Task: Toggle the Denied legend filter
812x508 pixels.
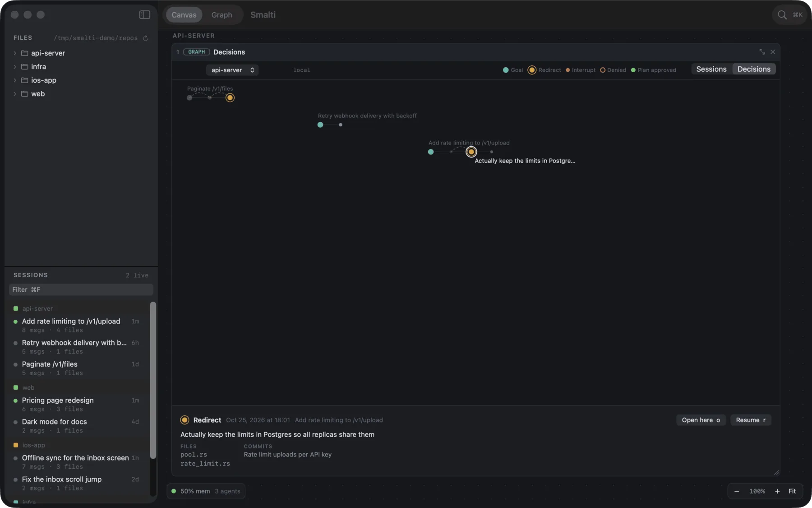Action: (x=613, y=70)
